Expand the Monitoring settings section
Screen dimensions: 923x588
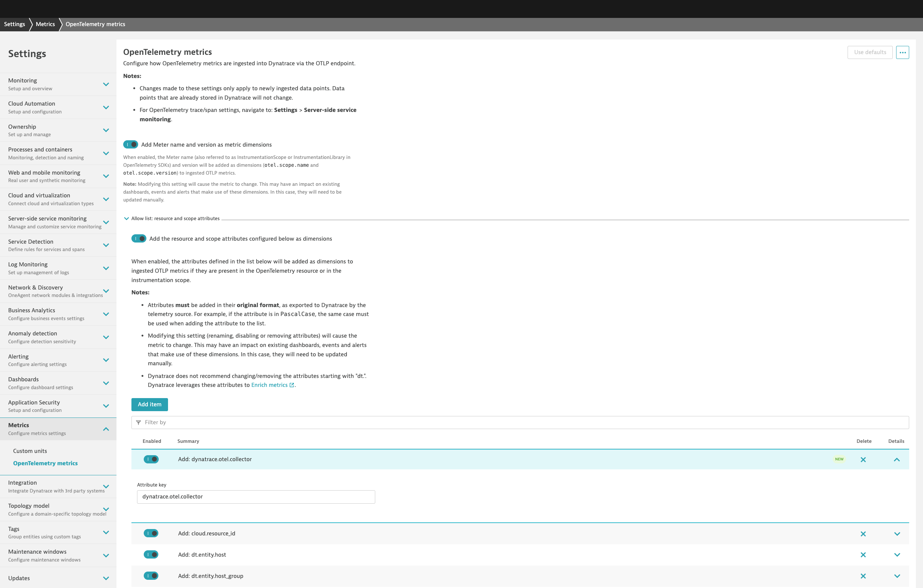pos(106,84)
